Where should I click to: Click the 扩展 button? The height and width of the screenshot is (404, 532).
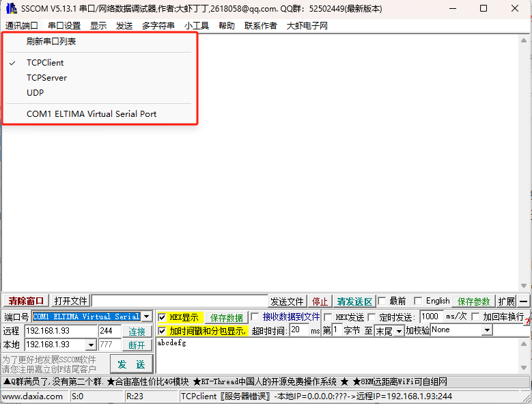click(x=506, y=301)
